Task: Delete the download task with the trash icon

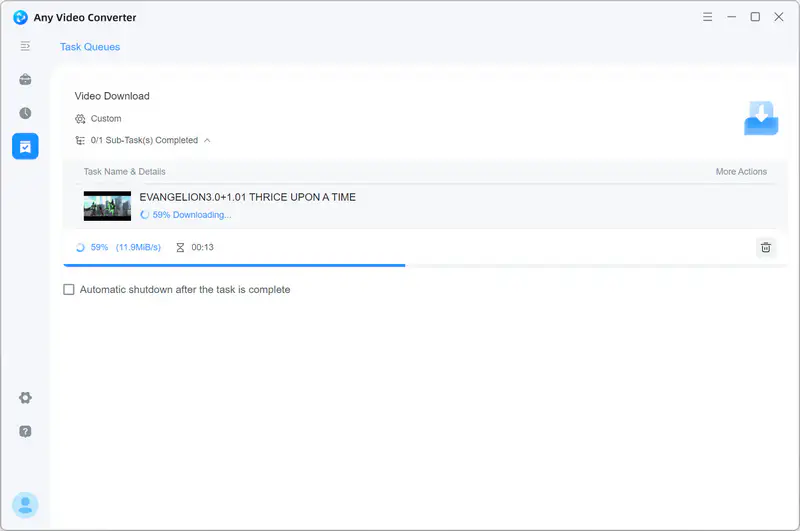Action: pos(765,247)
